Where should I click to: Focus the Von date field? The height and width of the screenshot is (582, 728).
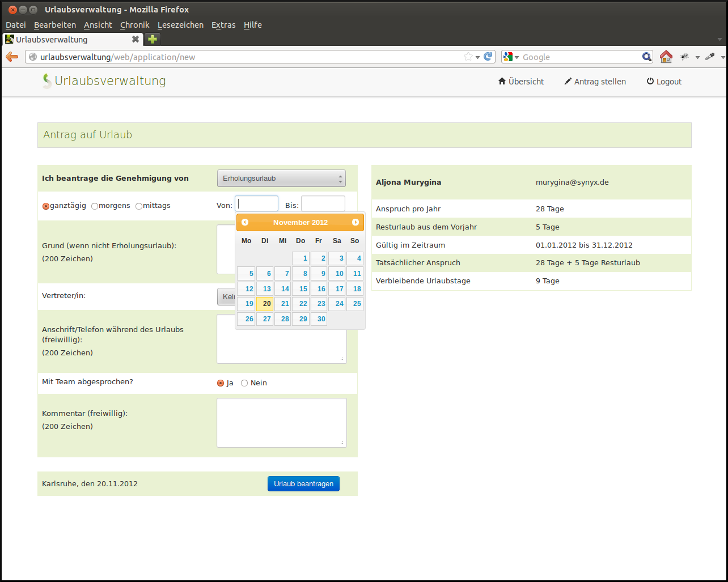(257, 203)
